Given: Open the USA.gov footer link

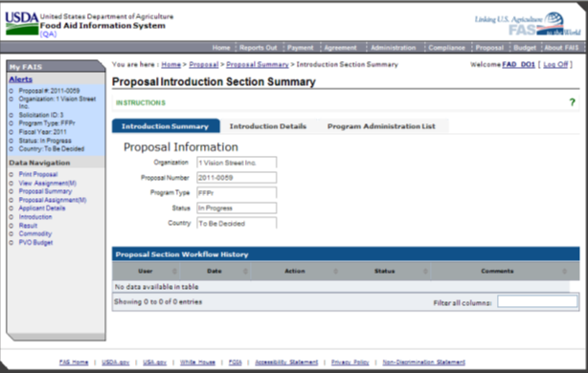Looking at the screenshot, I should 154,362.
